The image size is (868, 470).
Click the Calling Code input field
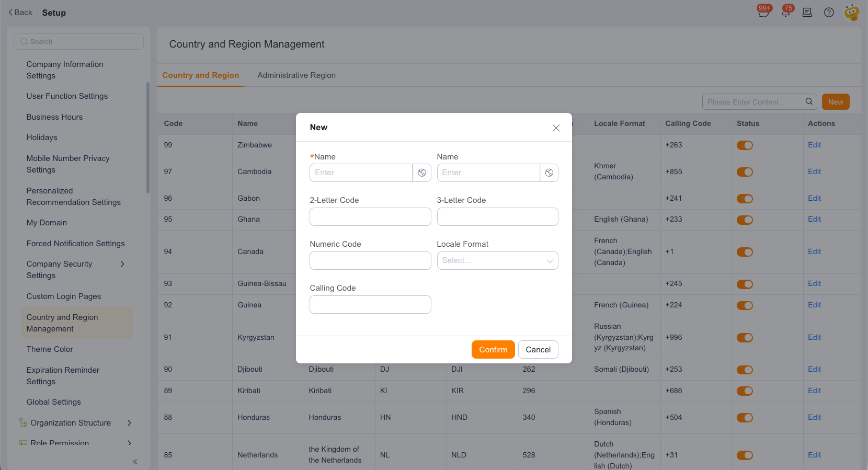coord(370,304)
